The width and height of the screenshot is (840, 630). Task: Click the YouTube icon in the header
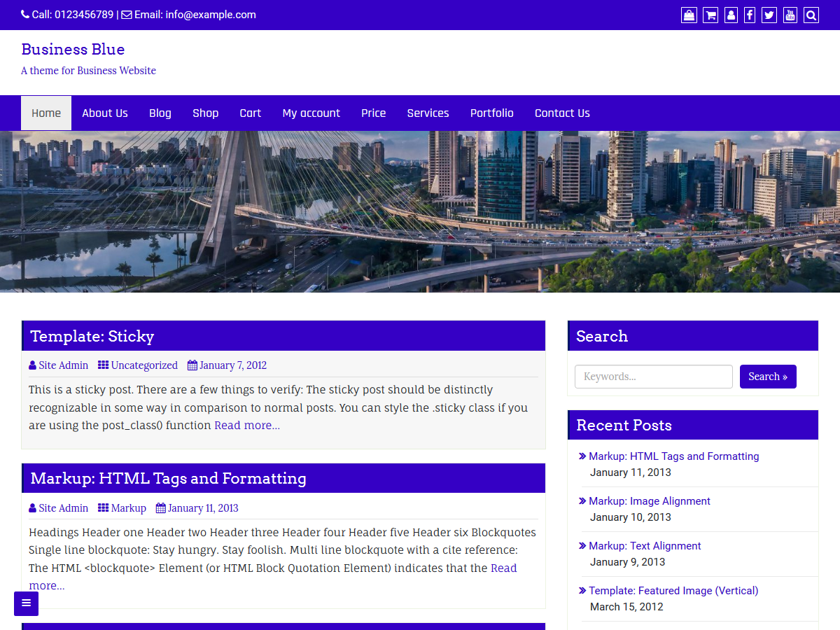pyautogui.click(x=790, y=14)
